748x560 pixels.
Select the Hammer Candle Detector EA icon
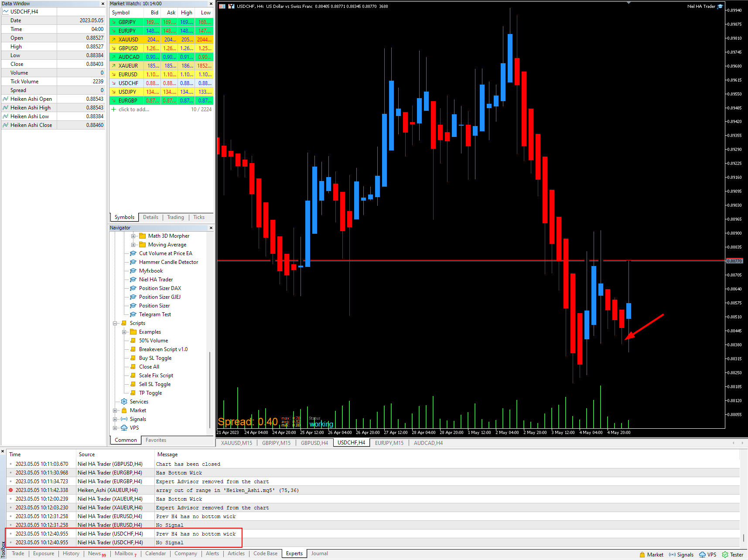coord(133,262)
